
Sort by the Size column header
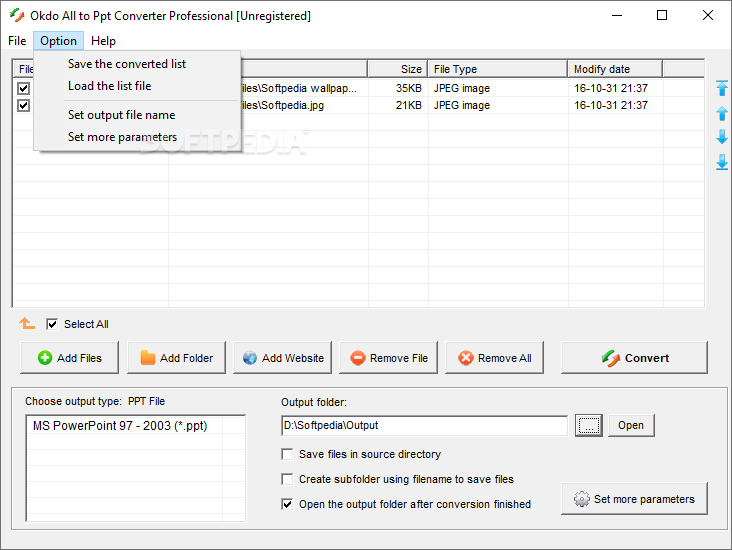397,69
